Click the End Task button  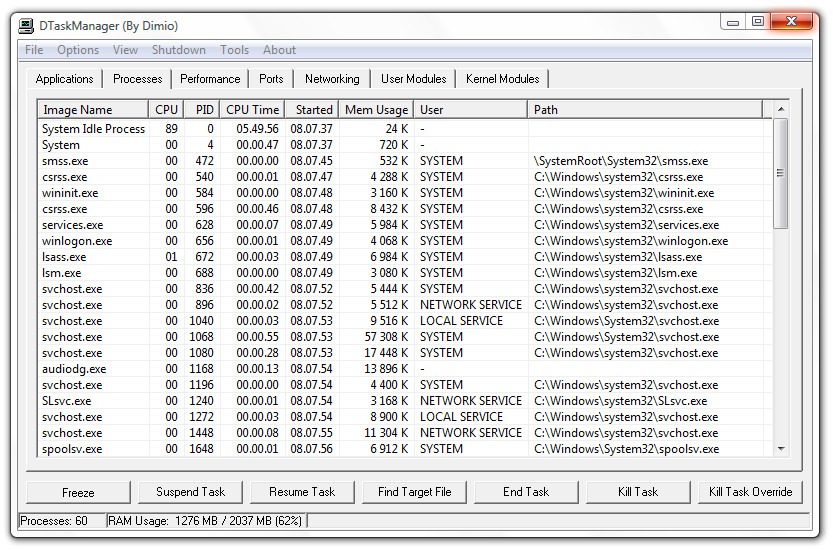click(526, 492)
